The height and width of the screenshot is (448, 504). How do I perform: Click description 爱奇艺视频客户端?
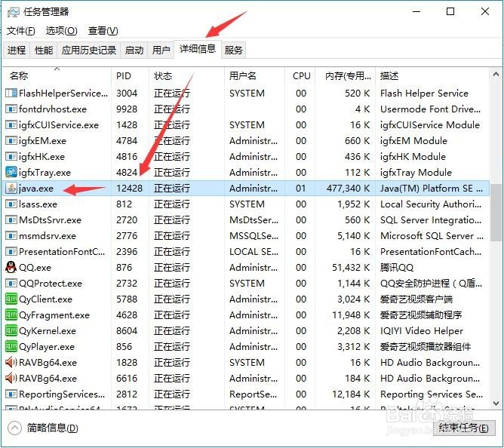click(x=416, y=299)
